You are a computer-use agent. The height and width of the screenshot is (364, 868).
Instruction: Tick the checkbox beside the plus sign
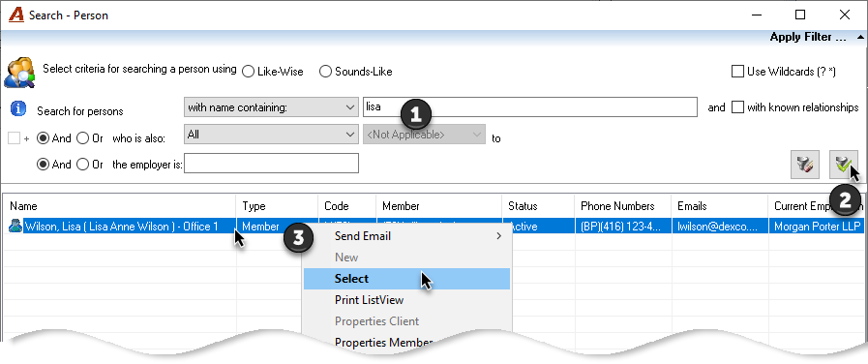point(14,138)
